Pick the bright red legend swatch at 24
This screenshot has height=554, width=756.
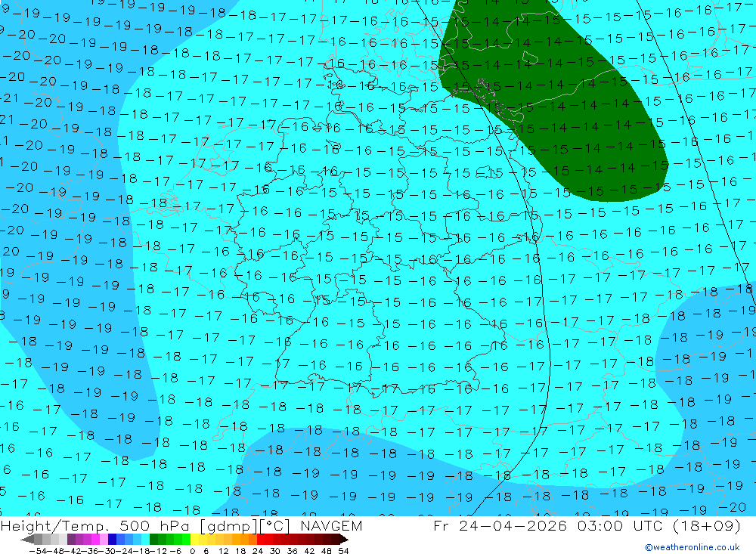coord(261,540)
